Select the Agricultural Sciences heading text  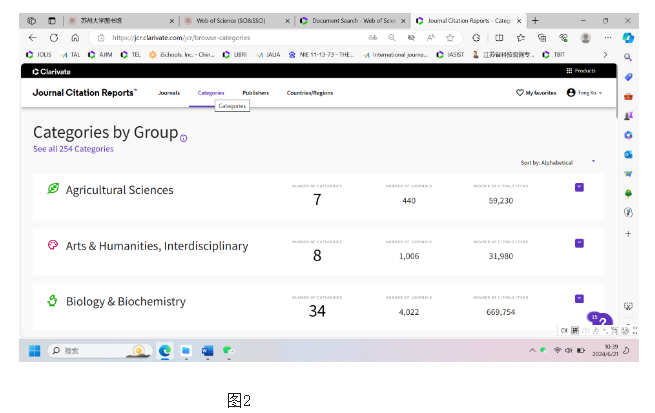pyautogui.click(x=119, y=190)
